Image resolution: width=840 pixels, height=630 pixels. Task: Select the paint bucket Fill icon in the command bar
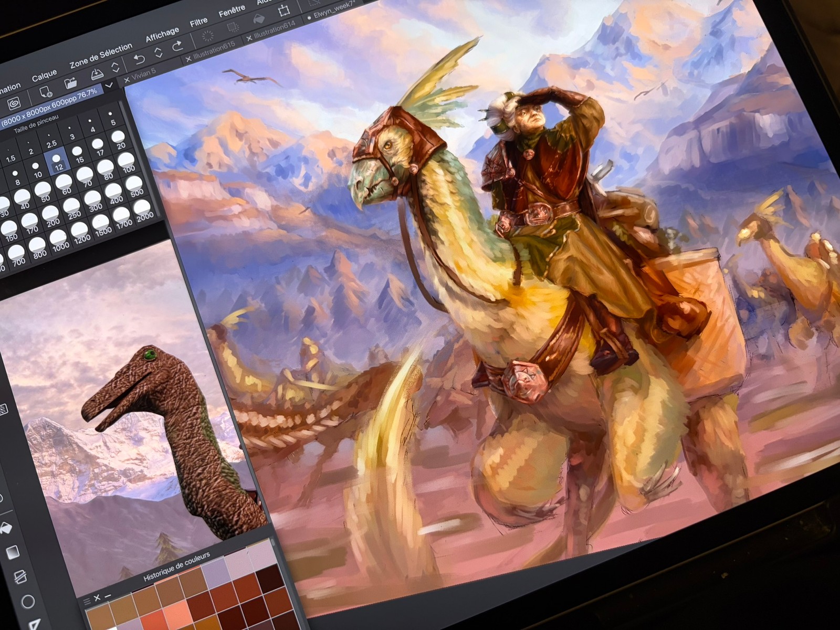point(259,19)
